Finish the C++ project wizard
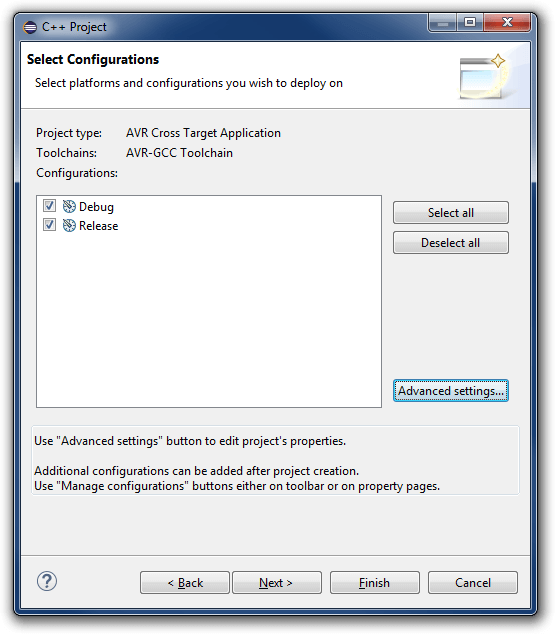The height and width of the screenshot is (635, 556). [375, 583]
